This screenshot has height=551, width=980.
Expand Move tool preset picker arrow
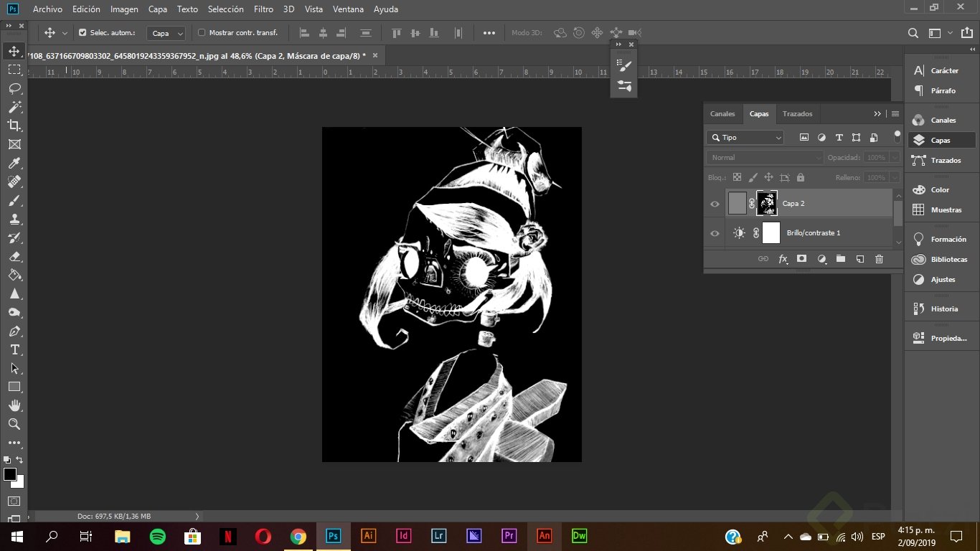pyautogui.click(x=65, y=33)
